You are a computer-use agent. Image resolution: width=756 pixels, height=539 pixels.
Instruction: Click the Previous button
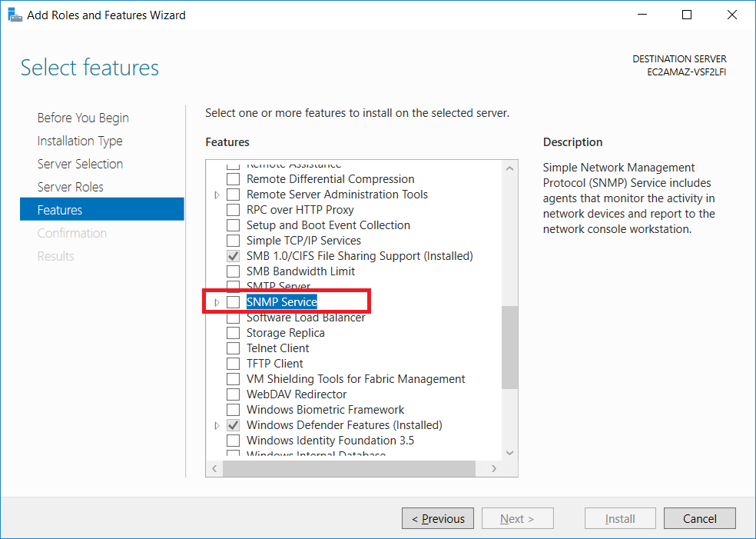tap(438, 518)
